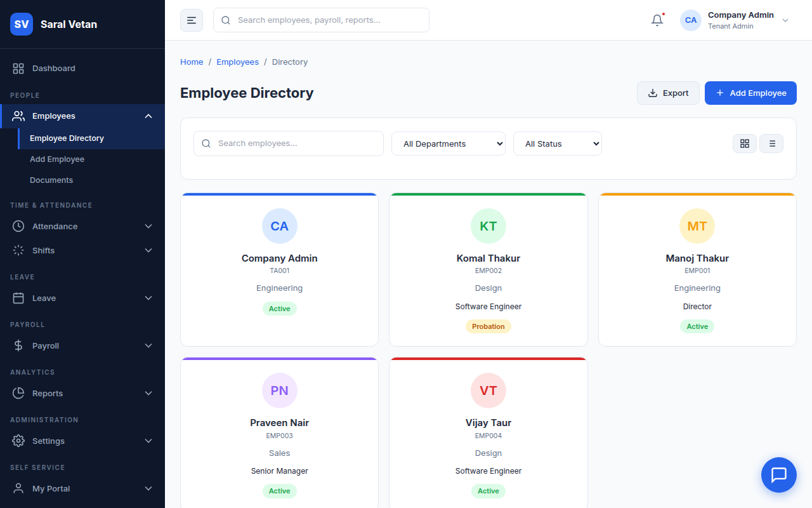Click the Shifts spinner icon
The width and height of the screenshot is (812, 508).
(x=18, y=250)
